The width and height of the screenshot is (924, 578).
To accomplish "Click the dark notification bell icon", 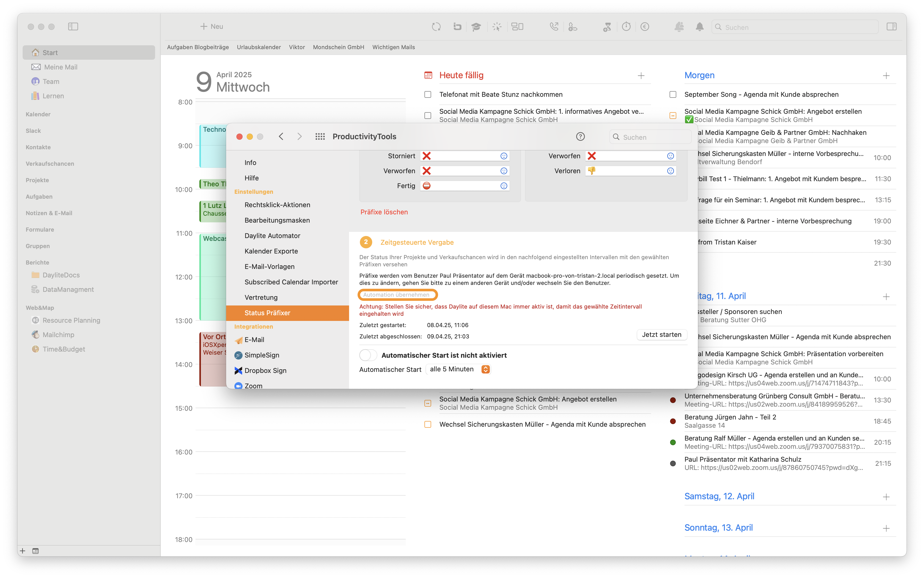I will coord(700,27).
